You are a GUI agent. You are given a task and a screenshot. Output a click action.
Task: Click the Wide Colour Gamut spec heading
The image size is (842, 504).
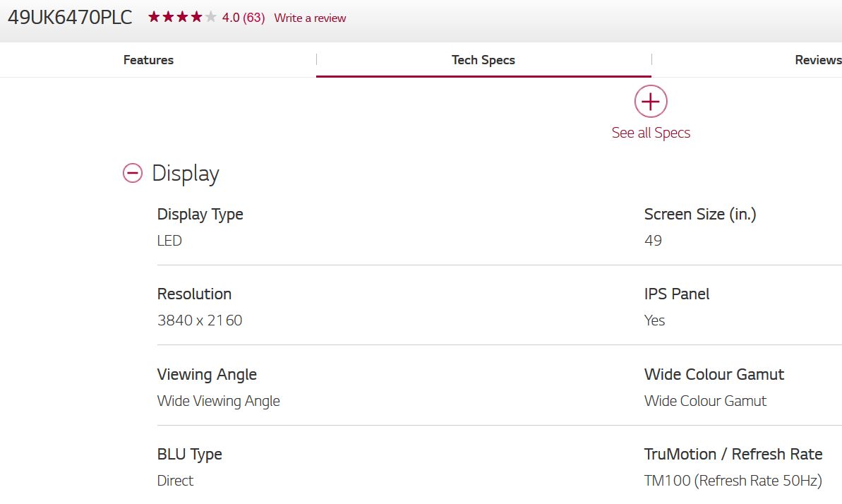[x=714, y=374]
